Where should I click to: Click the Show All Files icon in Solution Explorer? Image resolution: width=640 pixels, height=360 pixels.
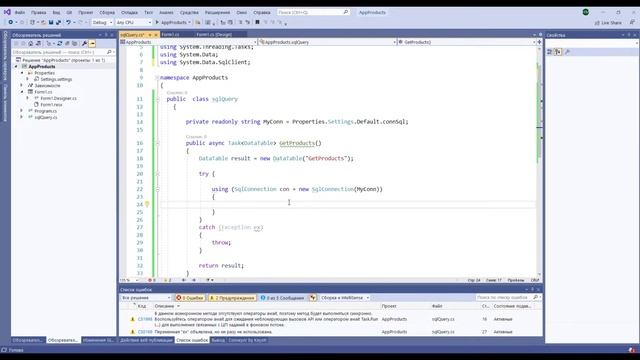(75, 43)
